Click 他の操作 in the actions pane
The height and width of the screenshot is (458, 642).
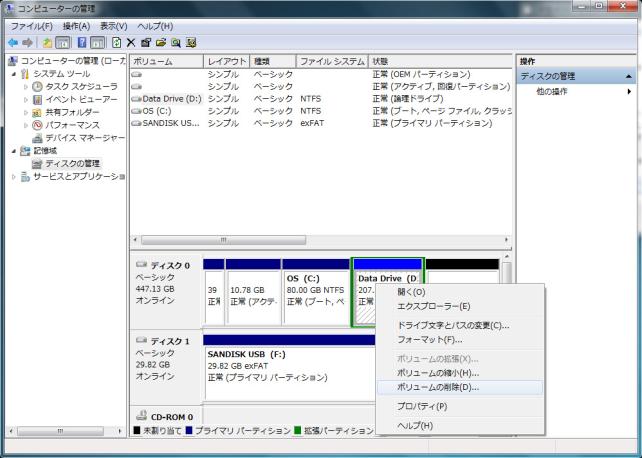coord(550,92)
